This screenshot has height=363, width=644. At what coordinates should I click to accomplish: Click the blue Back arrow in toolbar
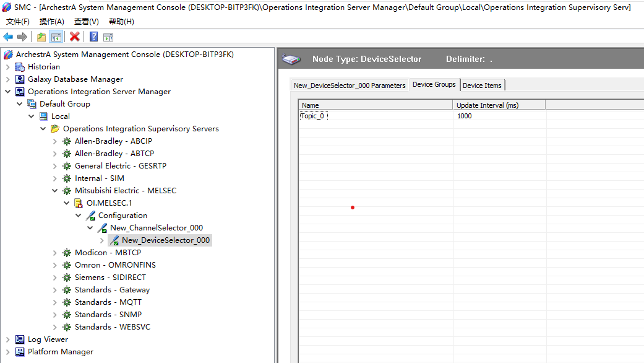tap(8, 37)
